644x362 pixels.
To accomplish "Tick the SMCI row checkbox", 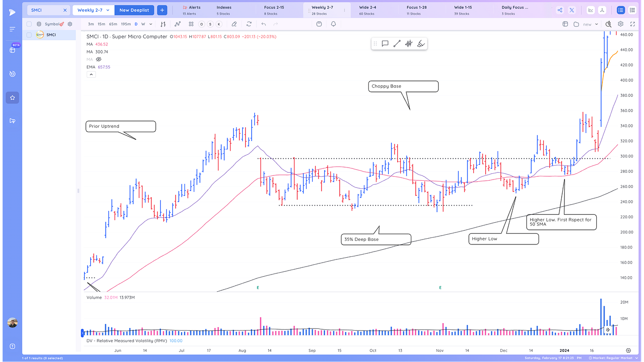I will [x=29, y=34].
